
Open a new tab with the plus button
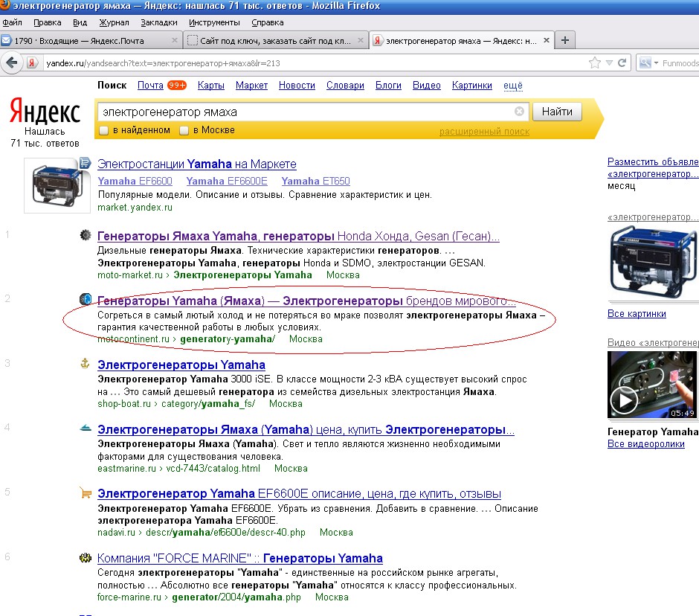[565, 40]
